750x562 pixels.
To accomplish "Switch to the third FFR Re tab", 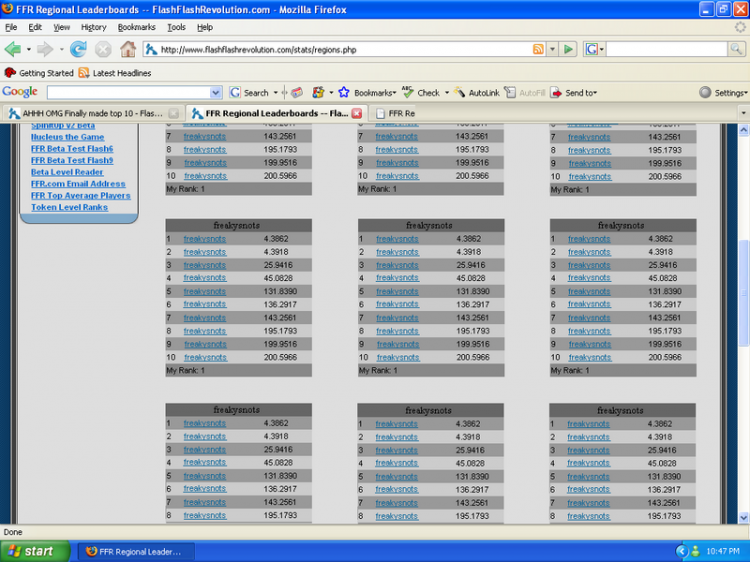I will (395, 113).
